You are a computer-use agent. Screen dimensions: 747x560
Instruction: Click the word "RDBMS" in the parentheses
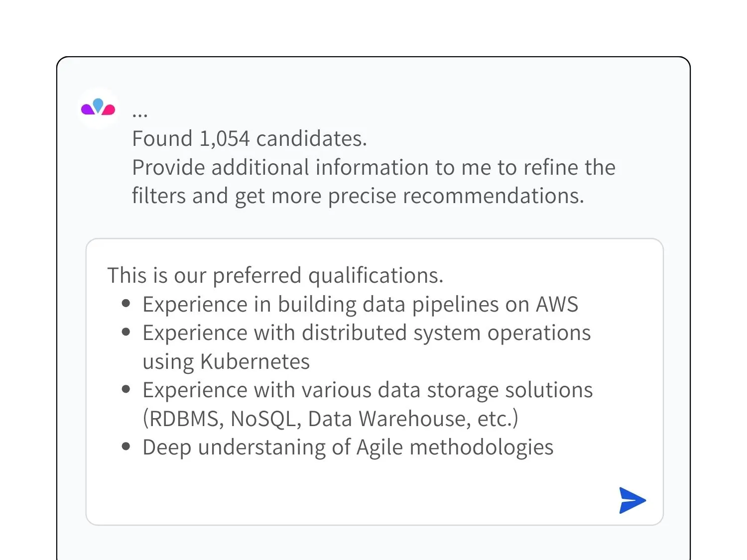(185, 419)
